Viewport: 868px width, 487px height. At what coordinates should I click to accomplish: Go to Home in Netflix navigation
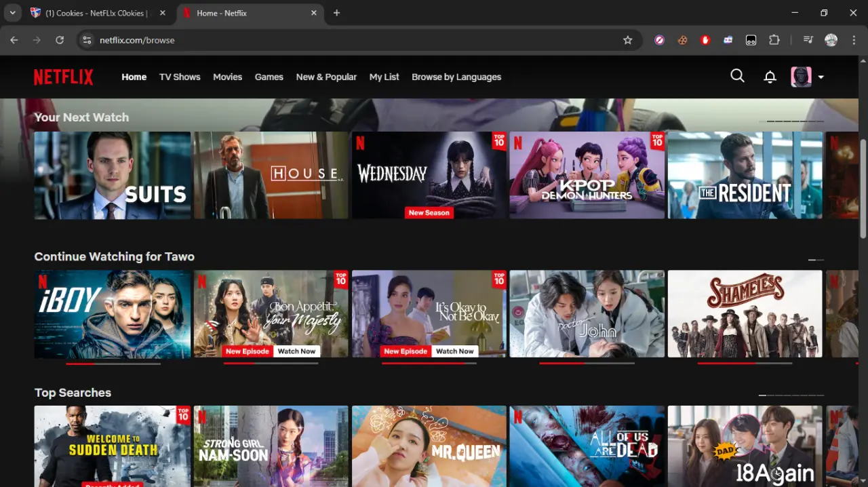click(x=134, y=77)
